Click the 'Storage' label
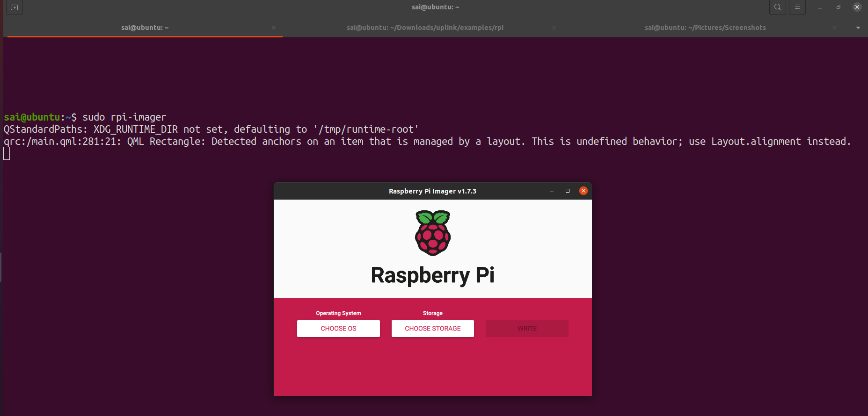 coord(433,313)
